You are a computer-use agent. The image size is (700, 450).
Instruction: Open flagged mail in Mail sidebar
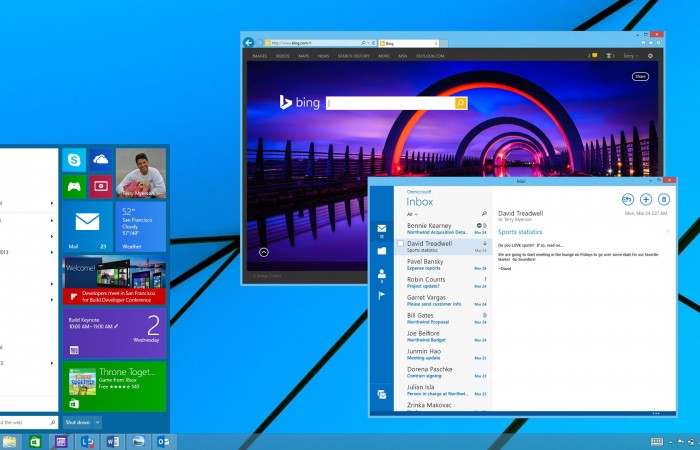(x=381, y=295)
